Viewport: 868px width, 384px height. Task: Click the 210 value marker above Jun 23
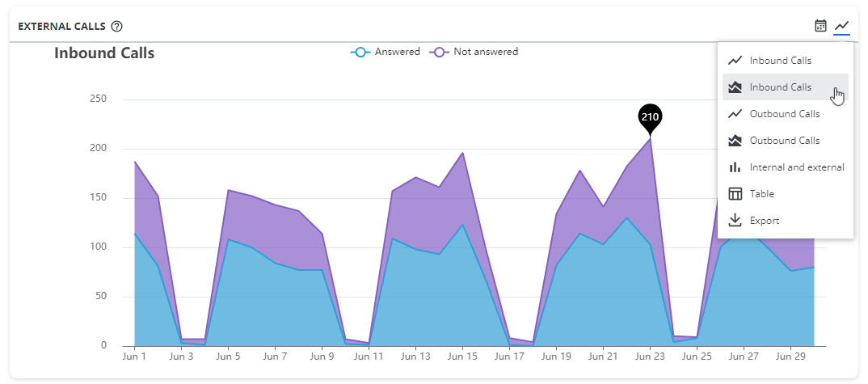pos(650,116)
